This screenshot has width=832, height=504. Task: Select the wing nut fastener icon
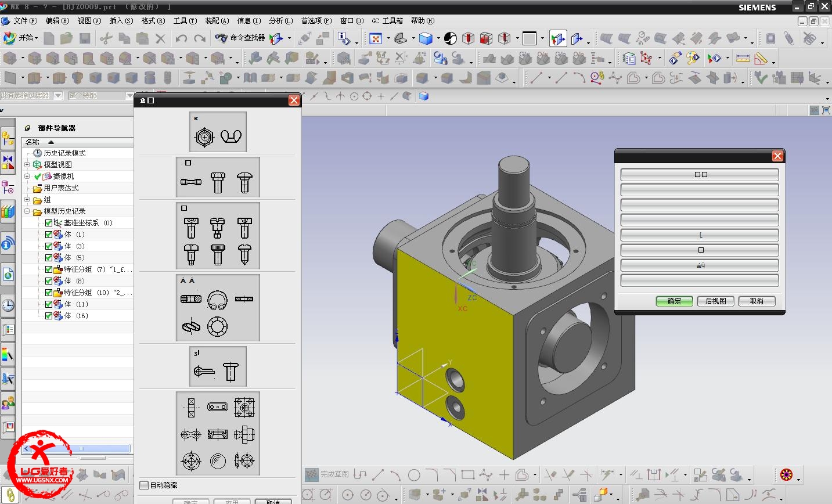tap(231, 137)
